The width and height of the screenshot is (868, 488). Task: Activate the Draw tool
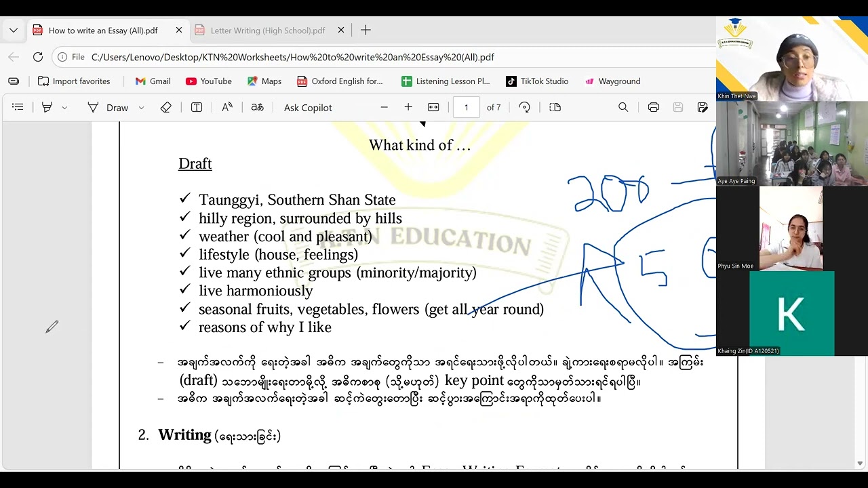point(108,107)
